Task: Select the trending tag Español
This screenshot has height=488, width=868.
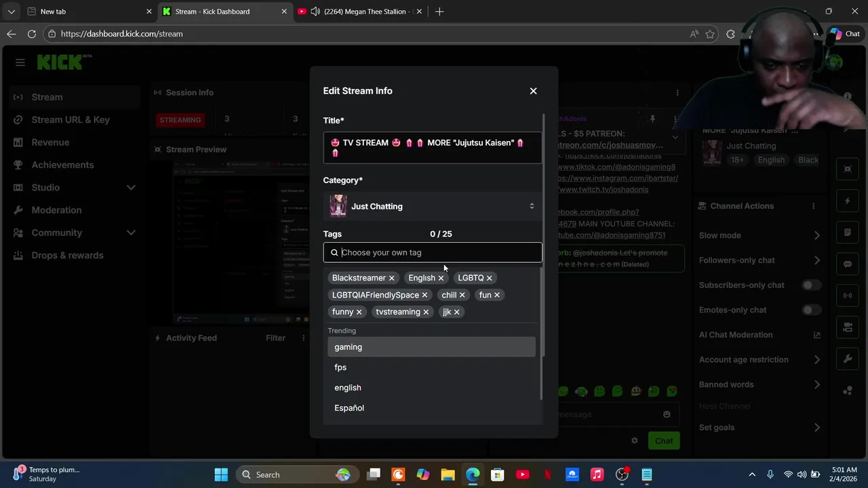Action: (x=431, y=408)
